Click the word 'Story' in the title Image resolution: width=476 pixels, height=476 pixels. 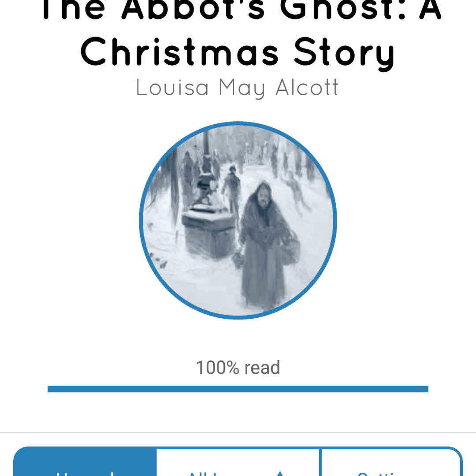345,52
